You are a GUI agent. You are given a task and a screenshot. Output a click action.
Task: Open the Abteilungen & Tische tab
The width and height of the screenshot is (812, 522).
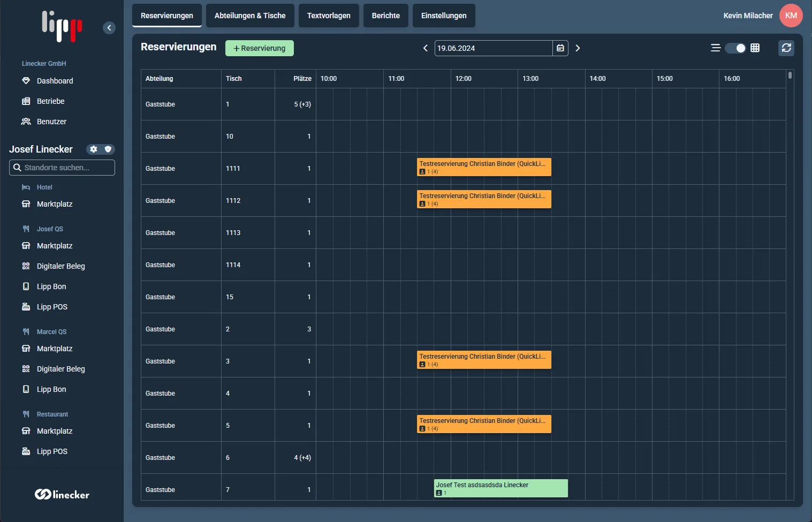(x=250, y=16)
